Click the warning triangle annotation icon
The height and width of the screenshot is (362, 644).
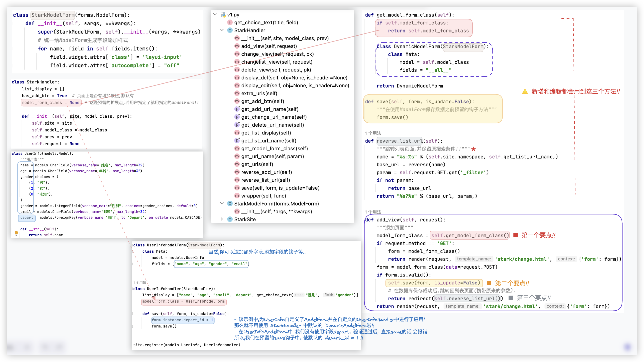click(525, 92)
